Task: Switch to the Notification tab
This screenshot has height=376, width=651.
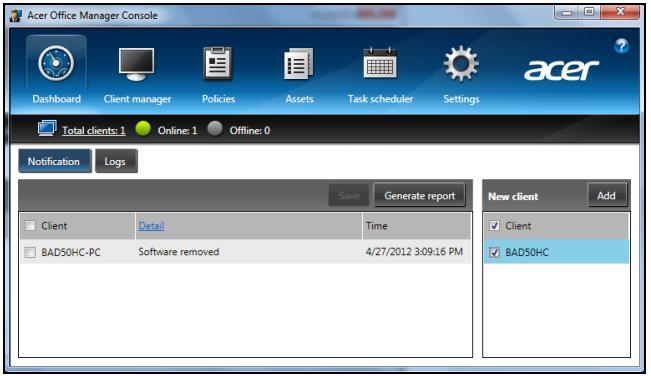Action: [54, 161]
